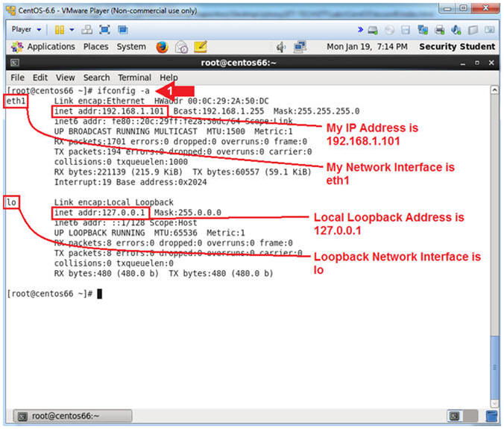Screen dimensions: 504x429
Task: Open the notes launcher icon in panel
Action: 201,47
